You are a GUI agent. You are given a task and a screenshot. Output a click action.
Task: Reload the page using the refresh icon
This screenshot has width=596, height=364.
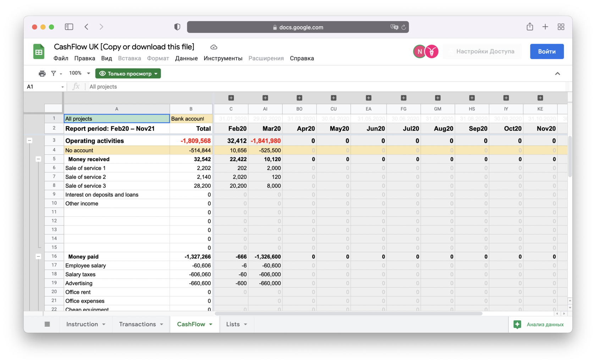tap(404, 27)
